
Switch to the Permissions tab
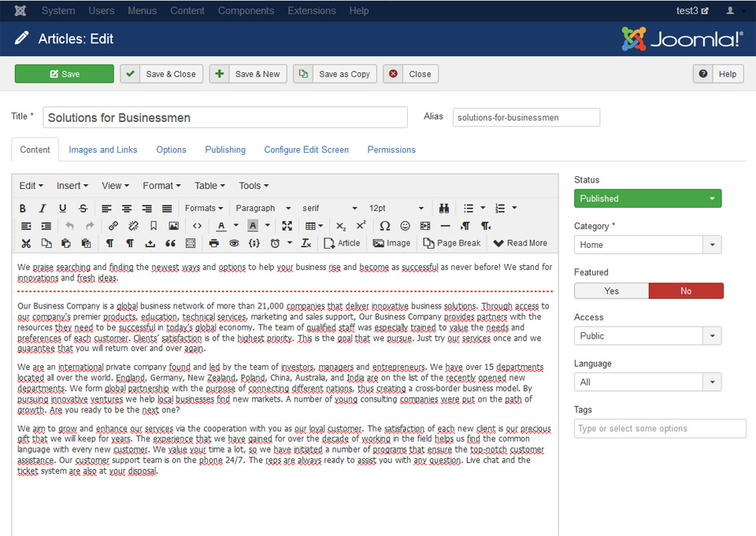(391, 150)
